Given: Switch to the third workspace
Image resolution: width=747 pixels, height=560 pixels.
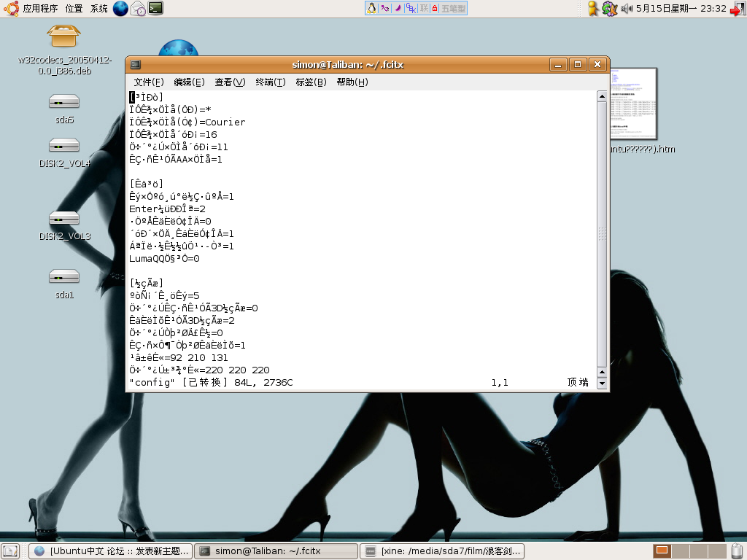Looking at the screenshot, I should point(698,551).
